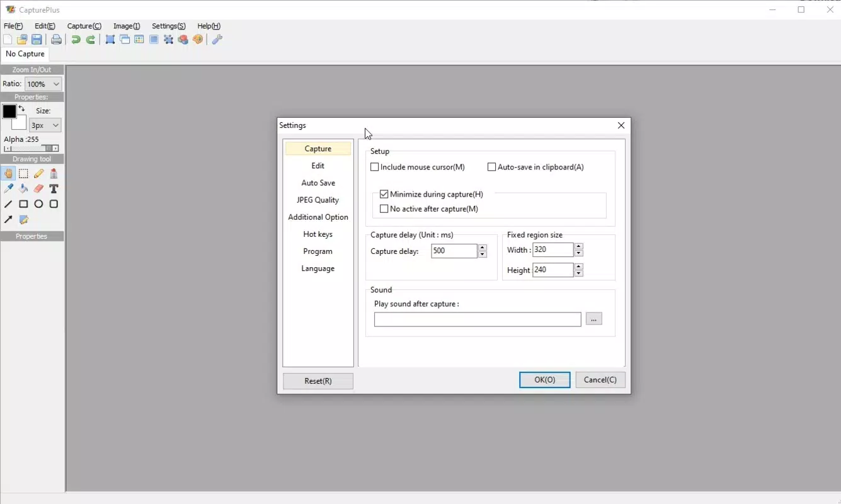Click the Save floppy disk icon
The height and width of the screenshot is (504, 841).
[x=37, y=40]
